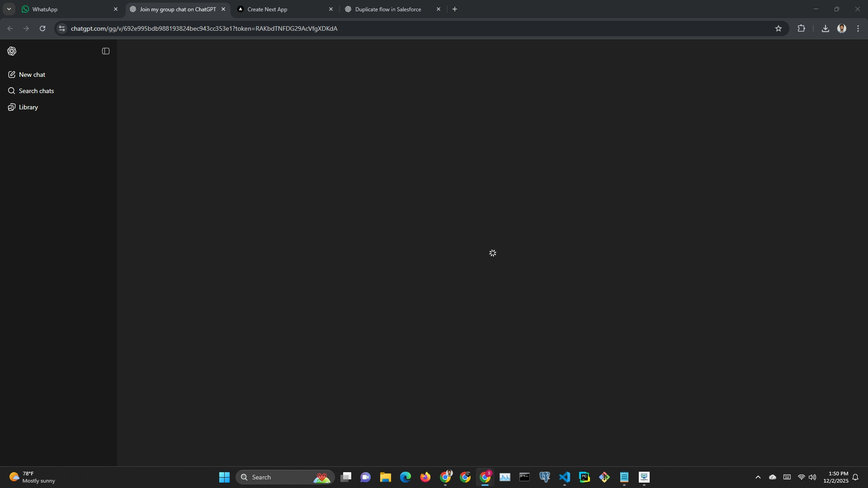Screen dimensions: 868x488
Task: Collapse the sidebar with the panel toggle
Action: (x=106, y=51)
